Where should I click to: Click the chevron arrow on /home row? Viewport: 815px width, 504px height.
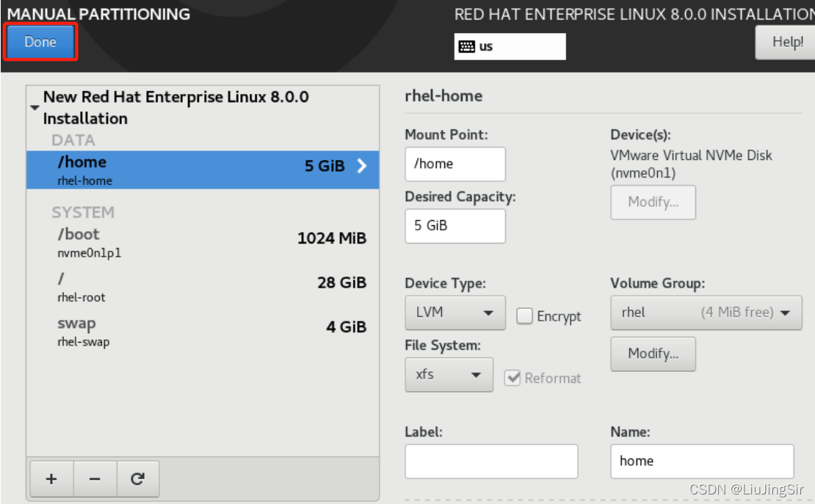coord(362,166)
